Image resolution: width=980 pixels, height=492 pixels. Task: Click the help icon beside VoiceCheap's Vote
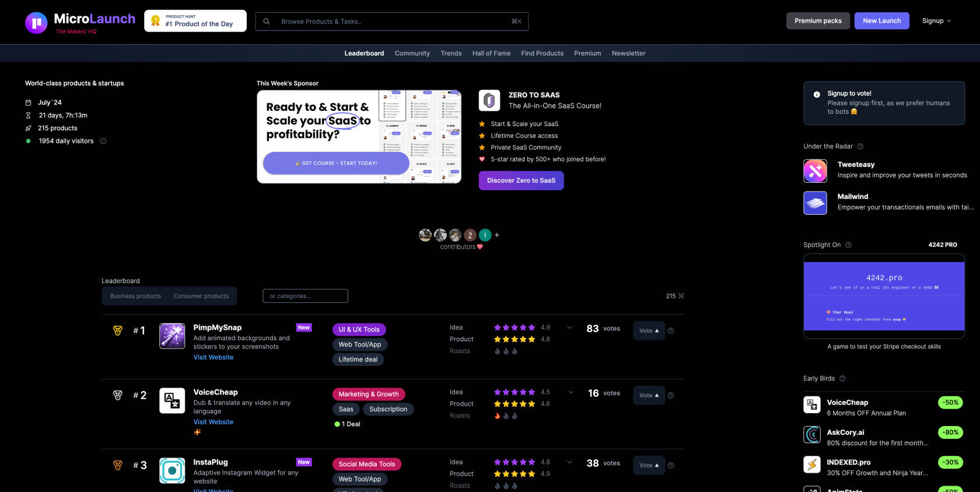671,396
